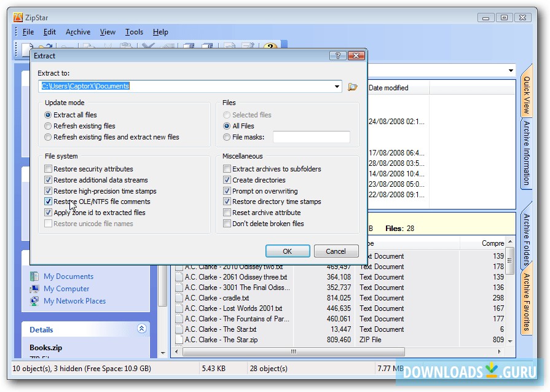Open the dropdown arrow at the top right of the window
550x392 pixels.
(x=511, y=69)
